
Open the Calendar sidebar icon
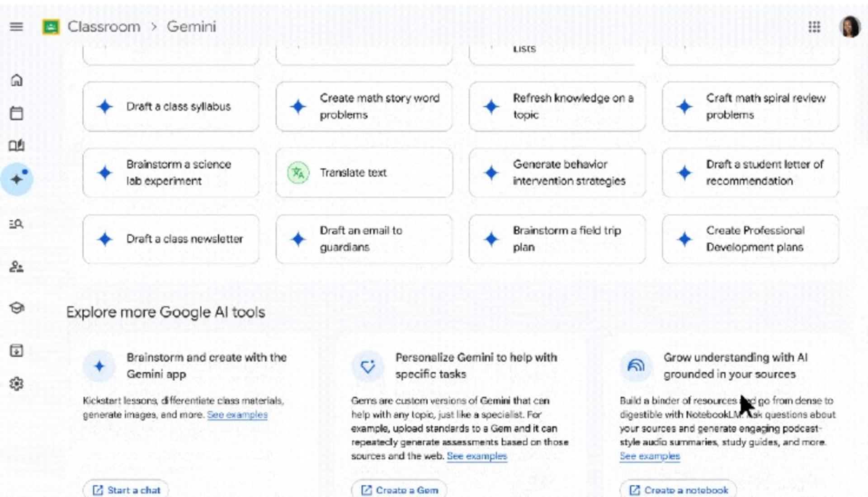click(x=17, y=113)
